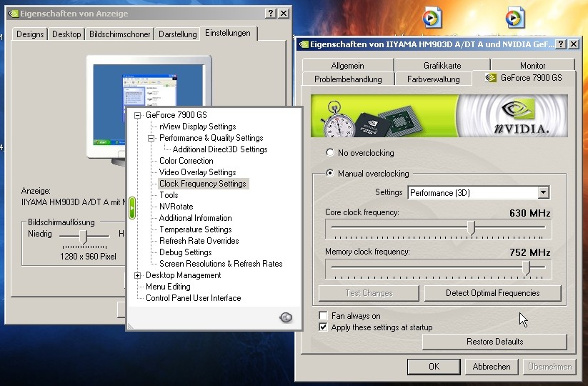Open Video Overlay Settings
This screenshot has height=386, width=588.
pyautogui.click(x=198, y=172)
